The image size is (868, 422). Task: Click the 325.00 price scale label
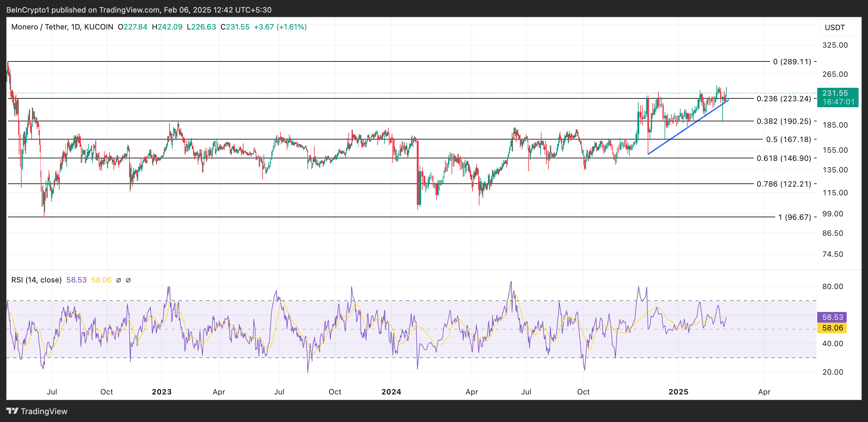pos(835,45)
